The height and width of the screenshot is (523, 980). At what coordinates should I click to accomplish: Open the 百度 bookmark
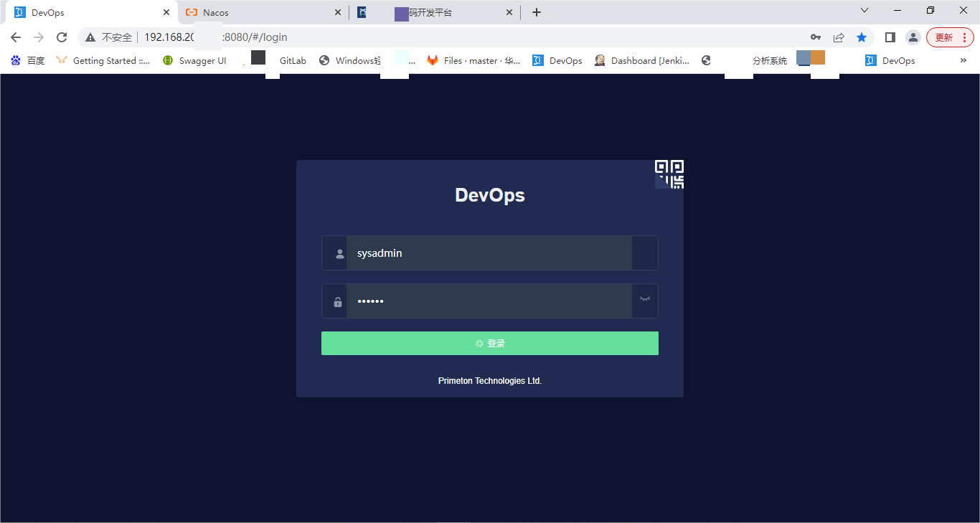27,61
